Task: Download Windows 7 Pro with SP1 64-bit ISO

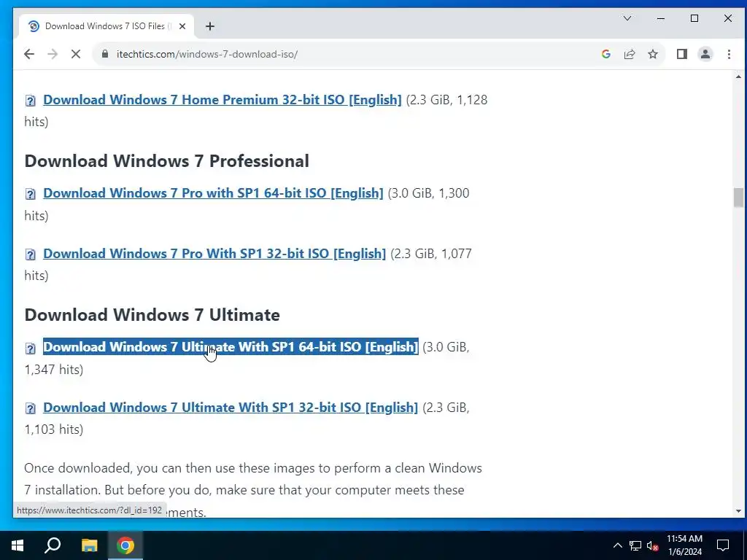Action: pos(214,193)
